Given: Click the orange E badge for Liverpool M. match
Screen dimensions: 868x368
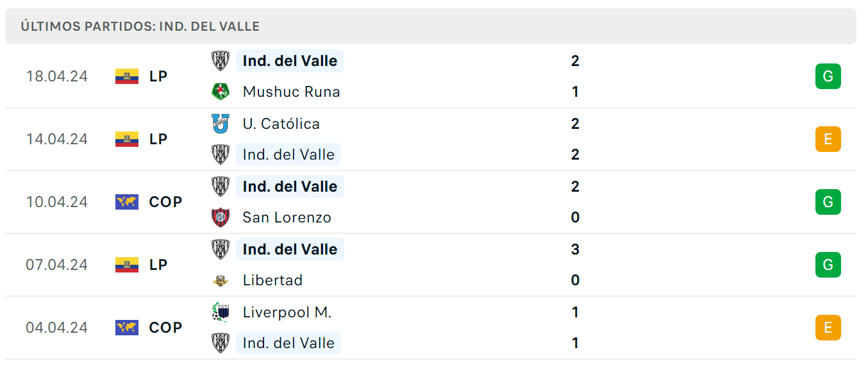Looking at the screenshot, I should 828,328.
